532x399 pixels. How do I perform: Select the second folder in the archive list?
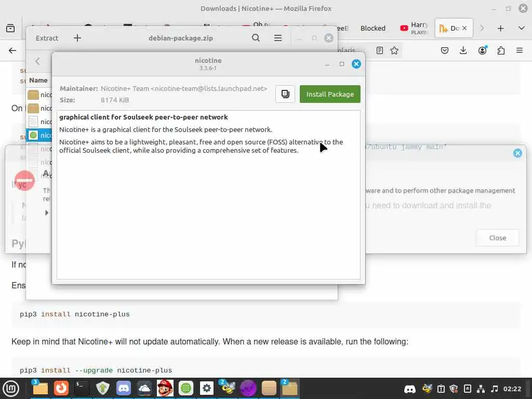click(x=39, y=108)
